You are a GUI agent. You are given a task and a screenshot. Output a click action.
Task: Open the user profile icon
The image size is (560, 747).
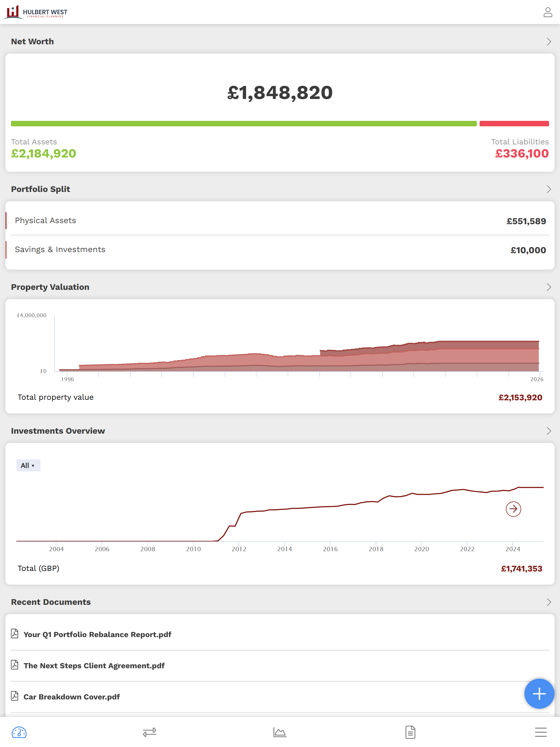coord(547,12)
